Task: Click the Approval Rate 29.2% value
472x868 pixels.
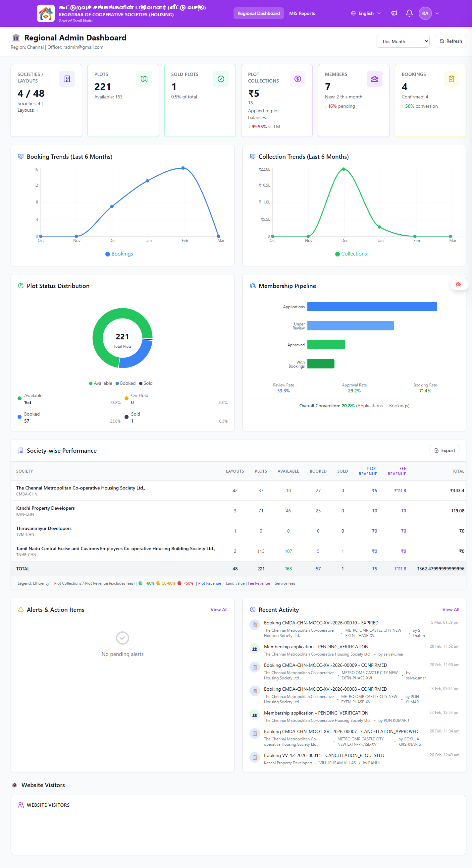Action: pyautogui.click(x=354, y=391)
